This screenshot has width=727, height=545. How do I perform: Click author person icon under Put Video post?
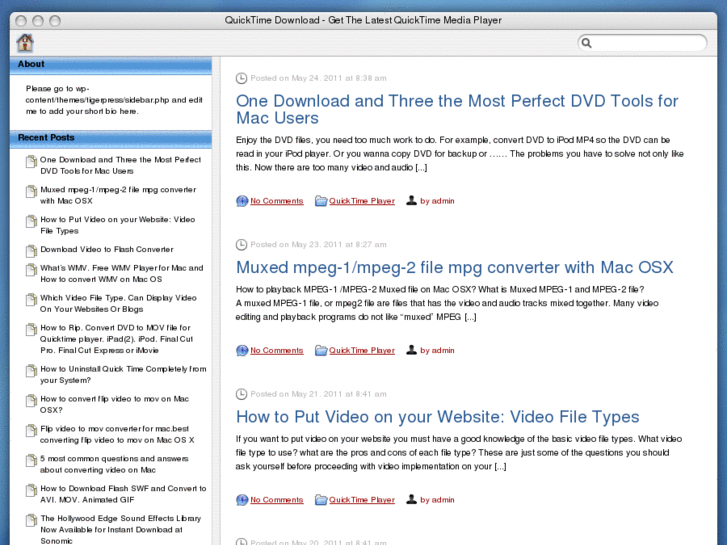[x=411, y=499]
